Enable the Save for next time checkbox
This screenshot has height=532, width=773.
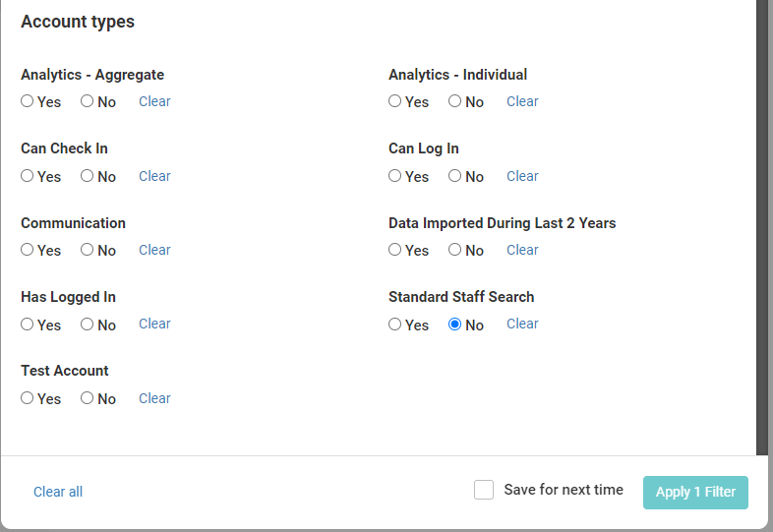484,490
